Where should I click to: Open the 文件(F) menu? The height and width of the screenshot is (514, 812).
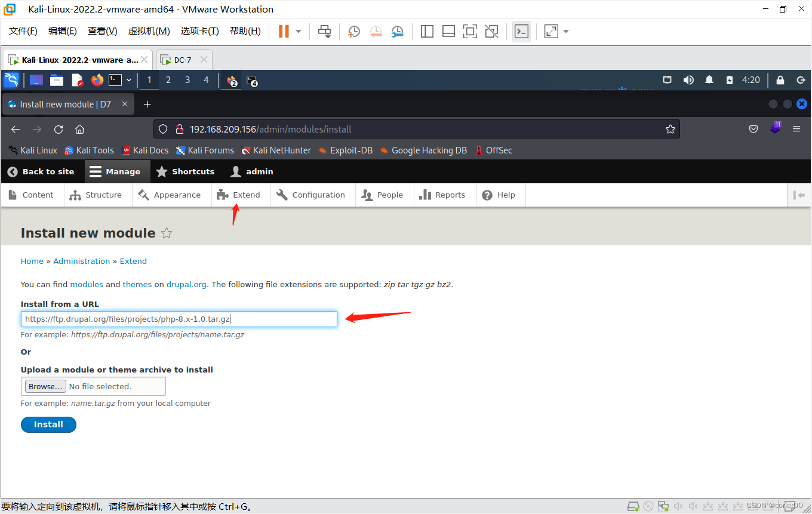click(23, 31)
